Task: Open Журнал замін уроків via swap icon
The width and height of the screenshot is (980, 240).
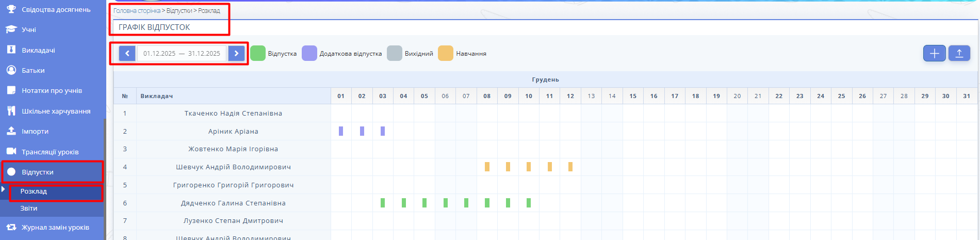Action: click(11, 227)
